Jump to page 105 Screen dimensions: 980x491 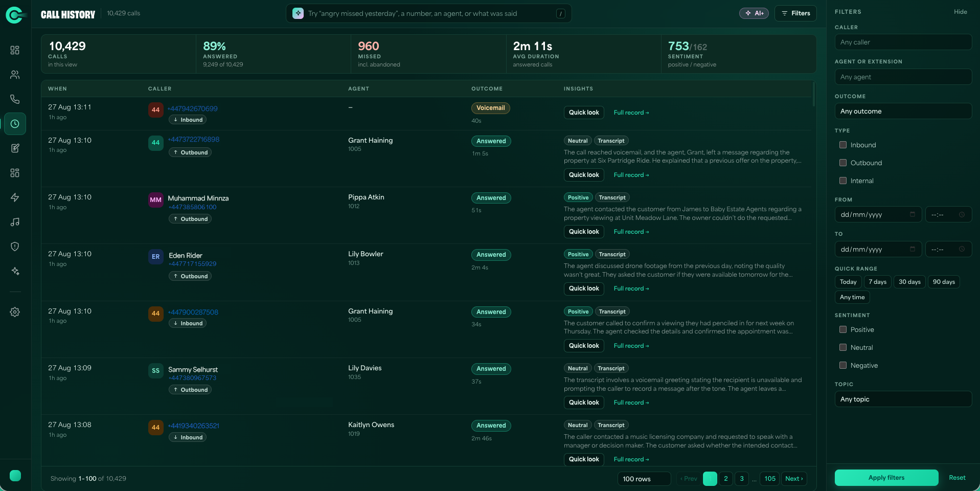(770, 479)
